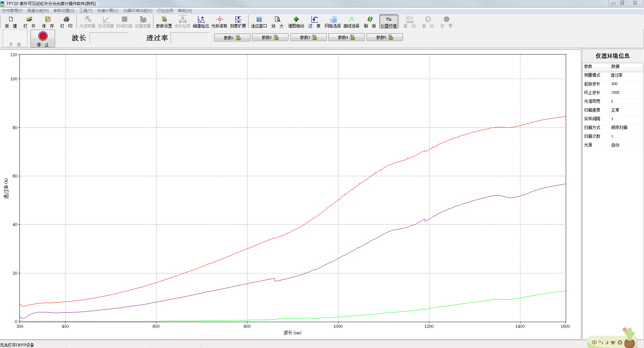Image resolution: width=644 pixels, height=348 pixels.
Task: Run 峰值检出 peak detection tool
Action: coord(201,22)
